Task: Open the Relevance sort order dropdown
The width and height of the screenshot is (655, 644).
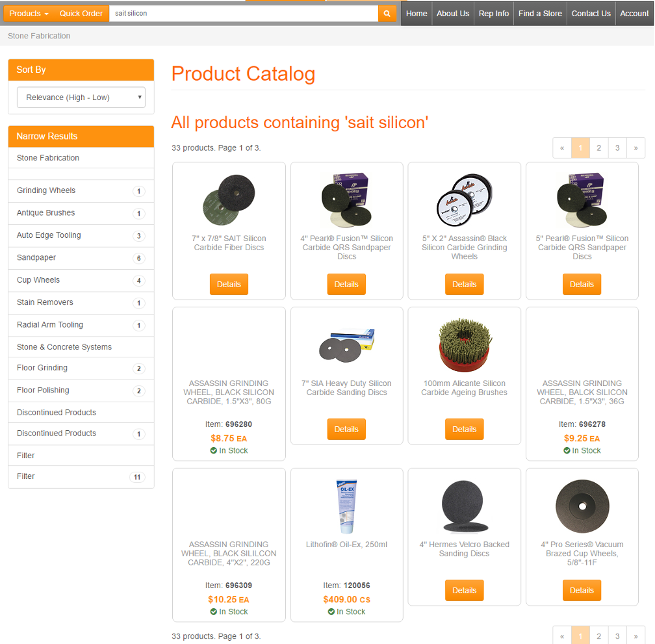Action: click(81, 97)
